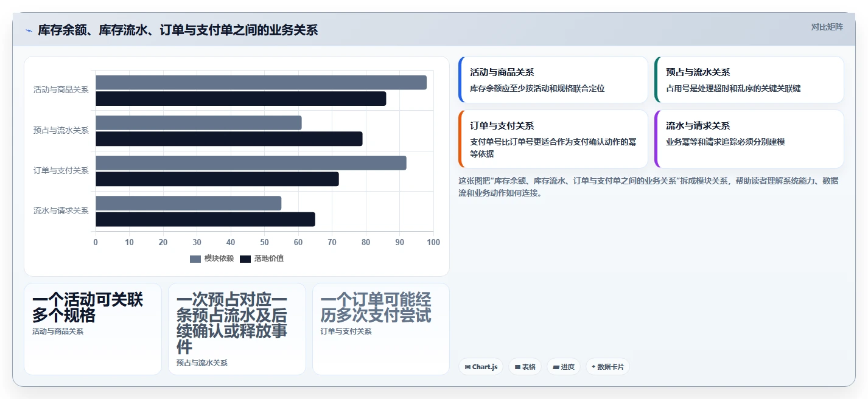Viewport: 868px width, 399px height.
Task: Click the description paragraph starting 这张图把
Action: 648,187
